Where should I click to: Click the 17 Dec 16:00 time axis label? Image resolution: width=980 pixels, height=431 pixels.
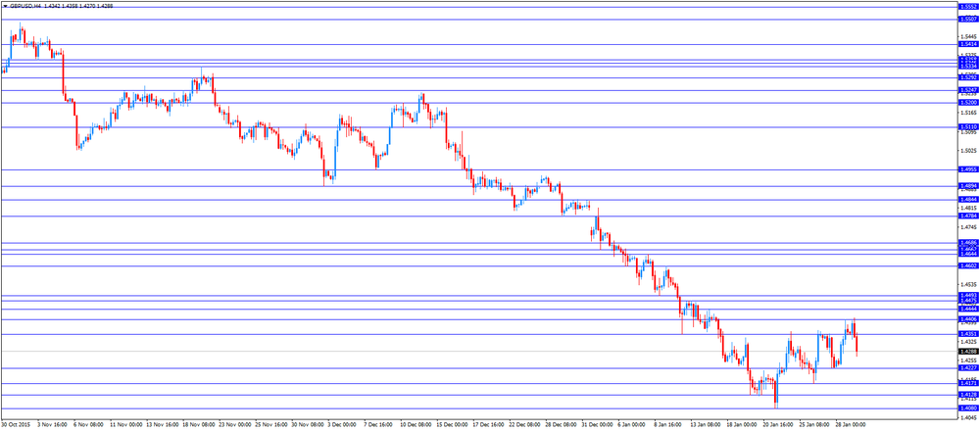click(x=489, y=423)
